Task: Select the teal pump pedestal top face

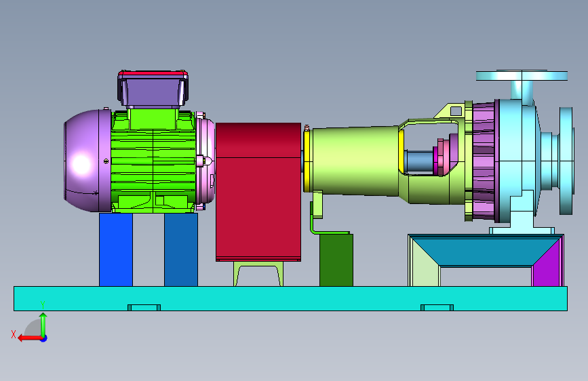Action: tap(485, 251)
